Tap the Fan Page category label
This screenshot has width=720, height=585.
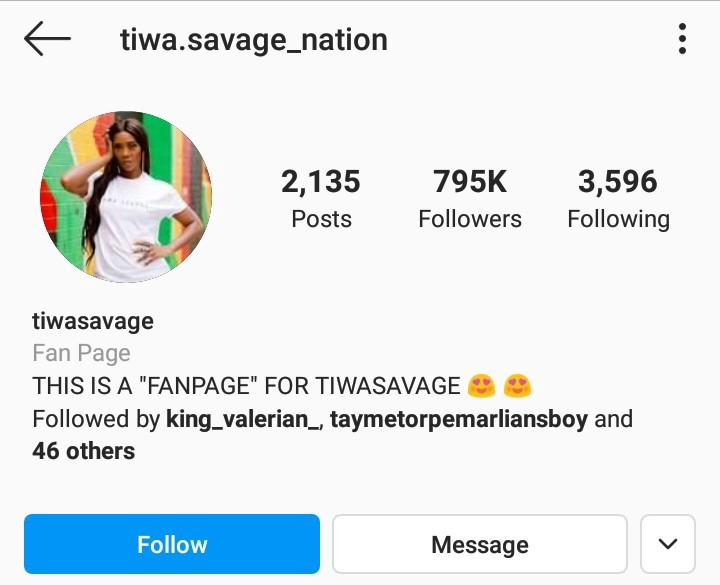tap(81, 354)
